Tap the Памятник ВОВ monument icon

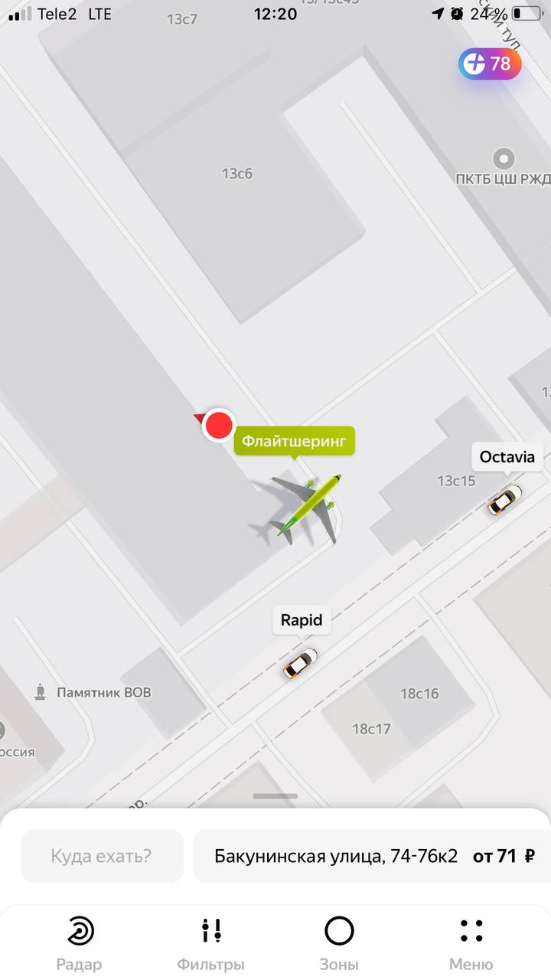(x=41, y=692)
